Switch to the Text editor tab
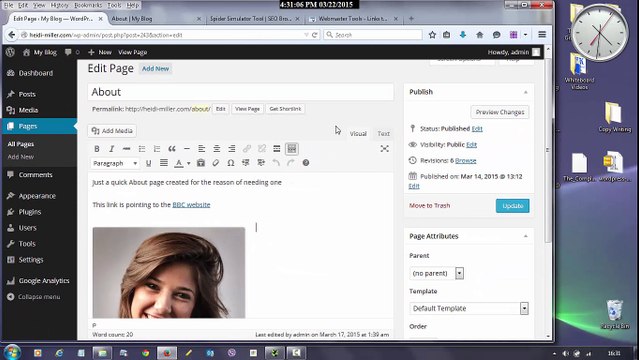639x360 pixels. click(383, 134)
